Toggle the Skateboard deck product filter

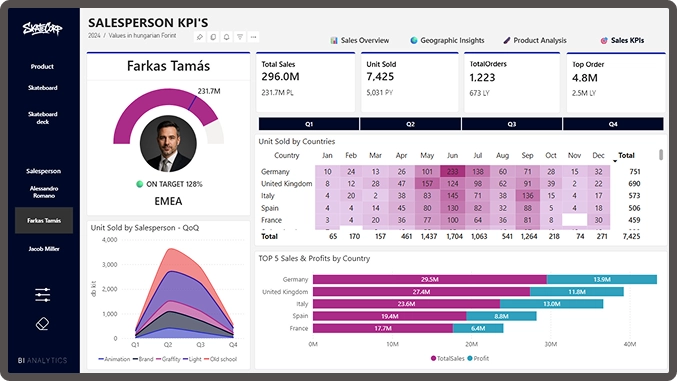click(x=43, y=118)
